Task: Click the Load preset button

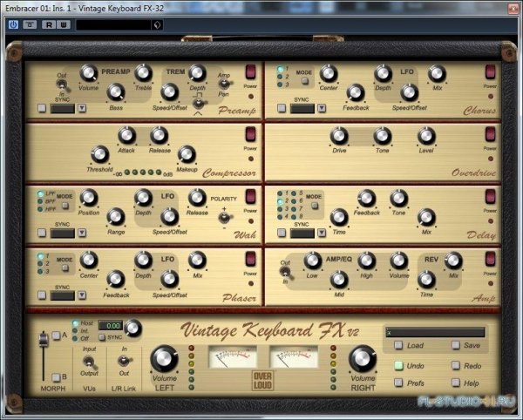Action: (398, 345)
